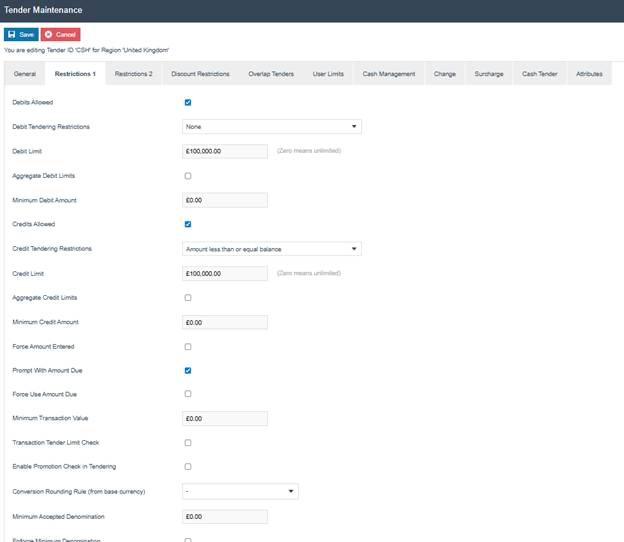Screen dimensions: 624x542
Task: Click the 'Conversion Rounding Rule' label text
Action: pos(79,492)
